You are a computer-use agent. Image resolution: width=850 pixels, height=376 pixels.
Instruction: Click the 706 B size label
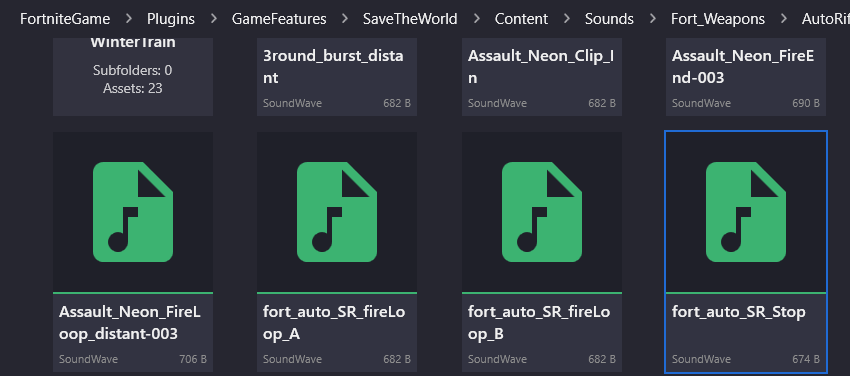click(192, 359)
